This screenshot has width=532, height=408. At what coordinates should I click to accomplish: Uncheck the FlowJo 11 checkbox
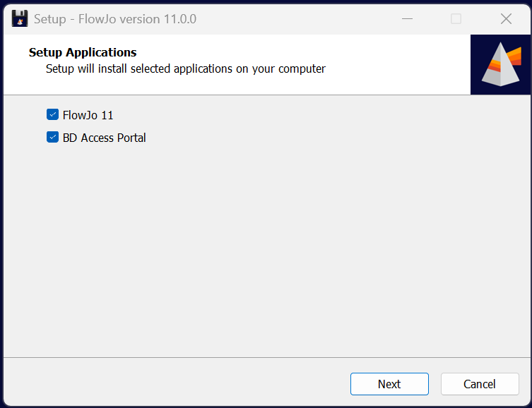[x=52, y=114]
